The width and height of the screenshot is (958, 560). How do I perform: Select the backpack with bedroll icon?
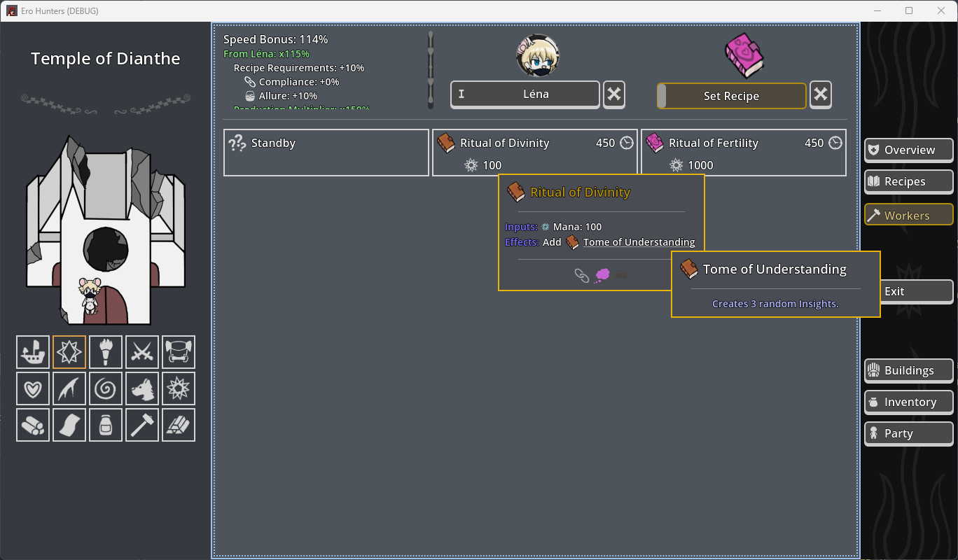tap(179, 352)
